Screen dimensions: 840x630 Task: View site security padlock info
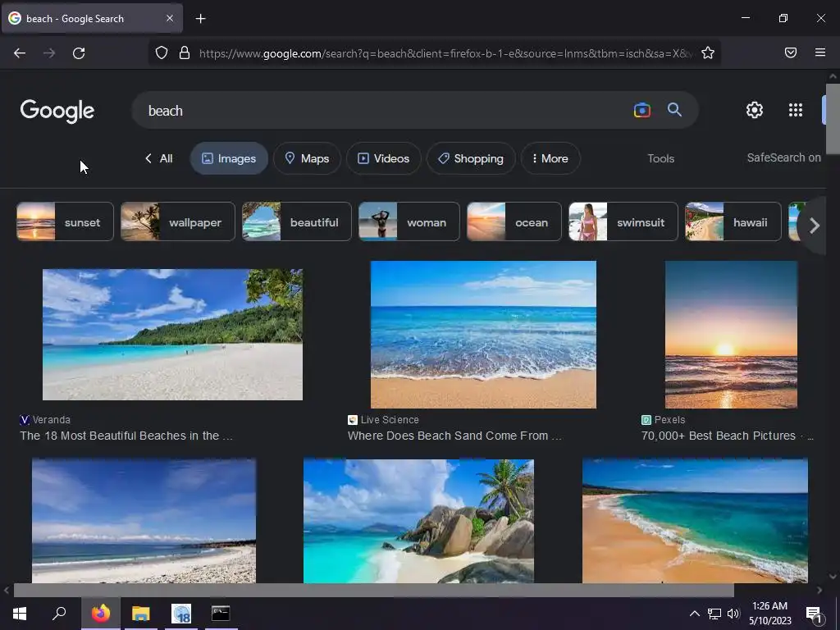(185, 52)
